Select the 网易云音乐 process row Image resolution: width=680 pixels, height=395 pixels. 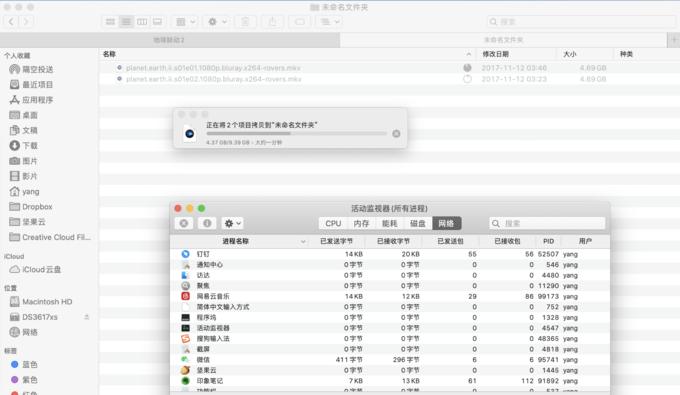pos(390,296)
